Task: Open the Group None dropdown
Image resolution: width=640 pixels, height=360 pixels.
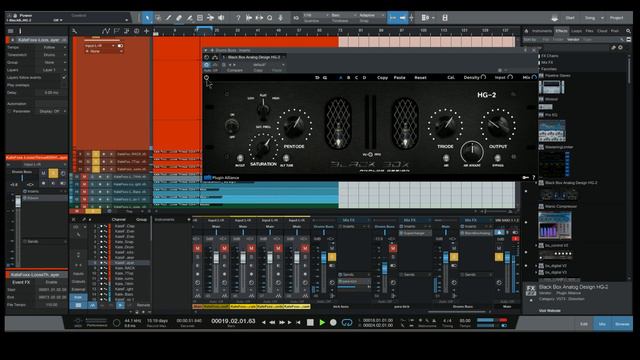Action: [x=51, y=62]
